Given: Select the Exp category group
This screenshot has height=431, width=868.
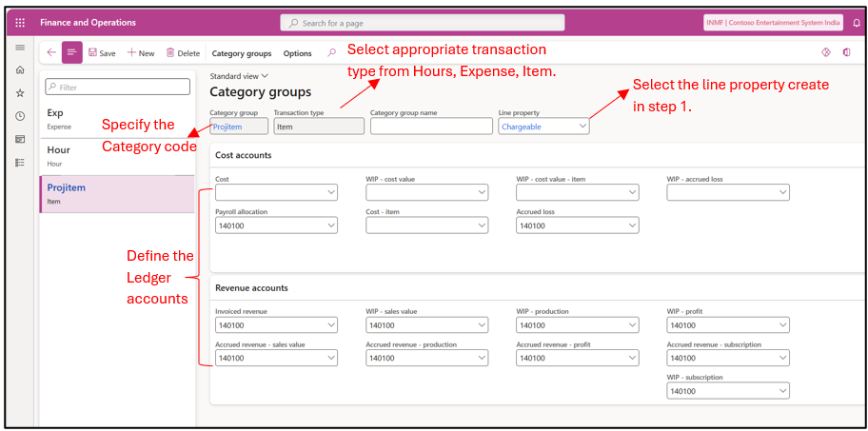Looking at the screenshot, I should point(117,119).
